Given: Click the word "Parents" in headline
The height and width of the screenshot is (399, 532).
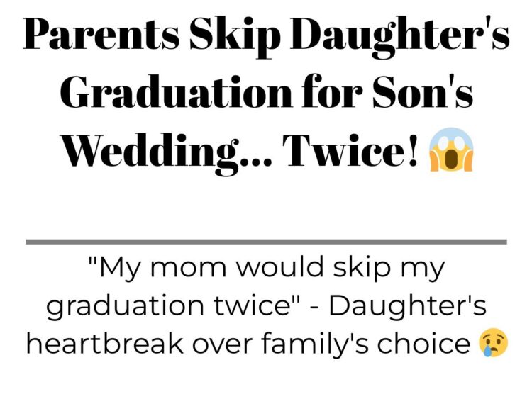Looking at the screenshot, I should [101, 35].
